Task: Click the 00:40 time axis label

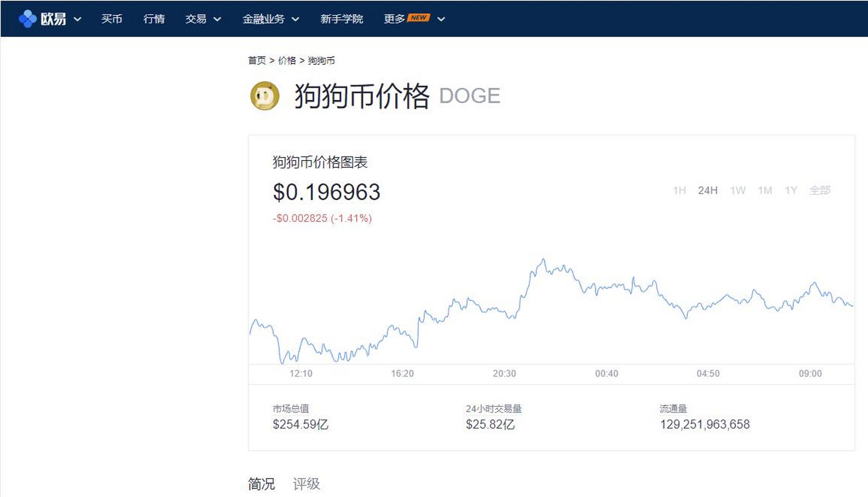Action: 606,374
